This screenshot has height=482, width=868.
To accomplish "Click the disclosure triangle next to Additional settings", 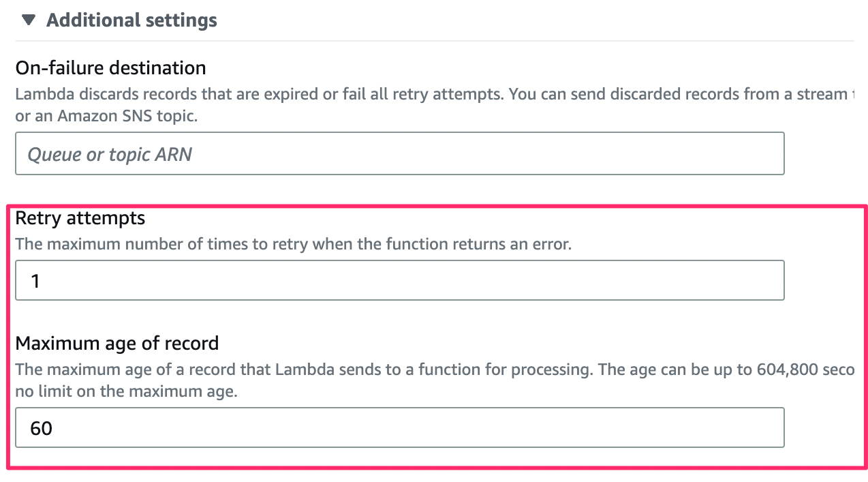I will coord(28,20).
